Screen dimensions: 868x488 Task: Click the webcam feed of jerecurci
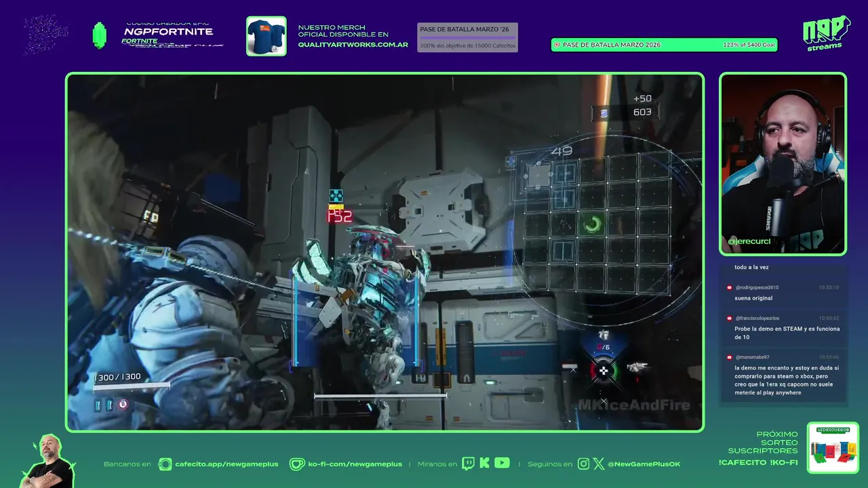pos(783,164)
